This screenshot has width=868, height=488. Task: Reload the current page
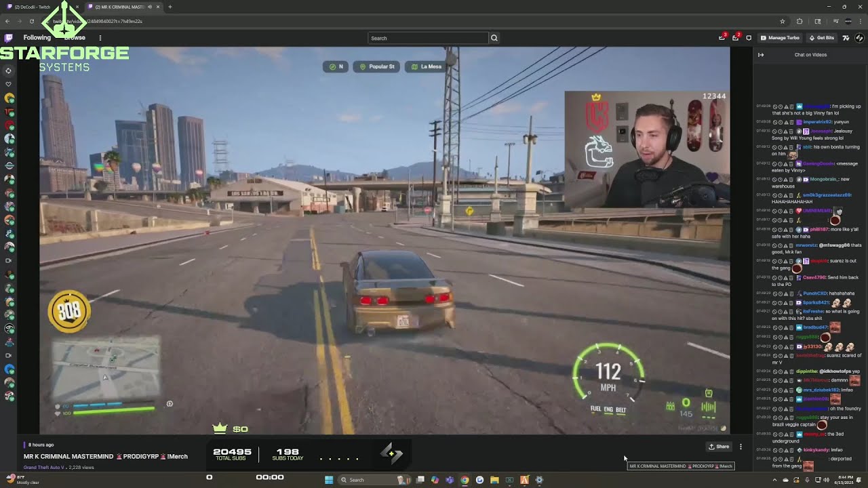coord(31,21)
